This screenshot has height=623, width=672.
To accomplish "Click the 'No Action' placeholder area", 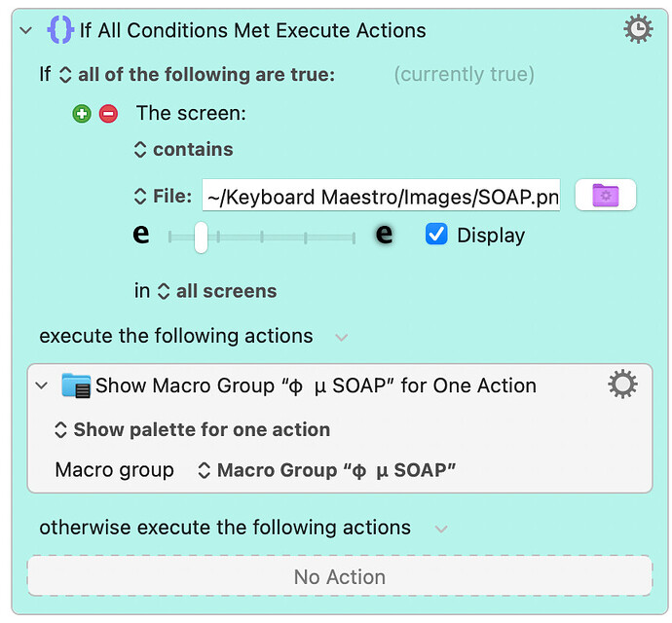I will (340, 576).
